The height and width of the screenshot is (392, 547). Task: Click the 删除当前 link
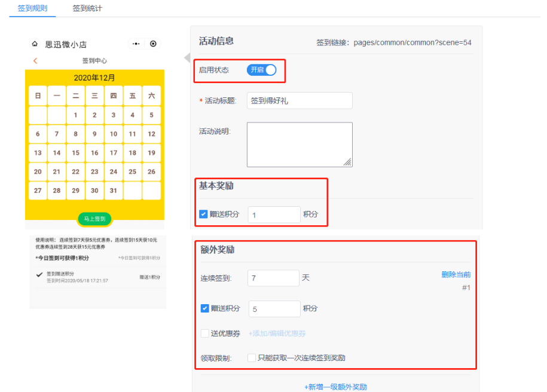point(456,274)
